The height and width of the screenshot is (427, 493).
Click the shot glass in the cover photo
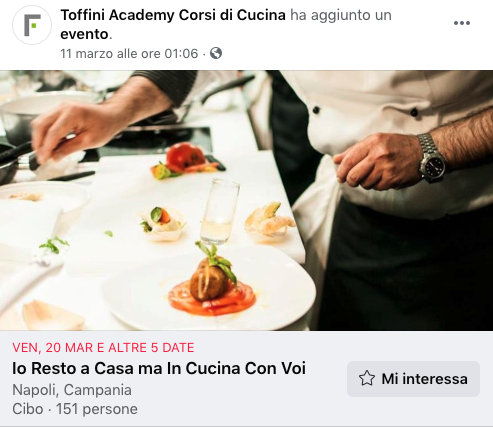220,211
